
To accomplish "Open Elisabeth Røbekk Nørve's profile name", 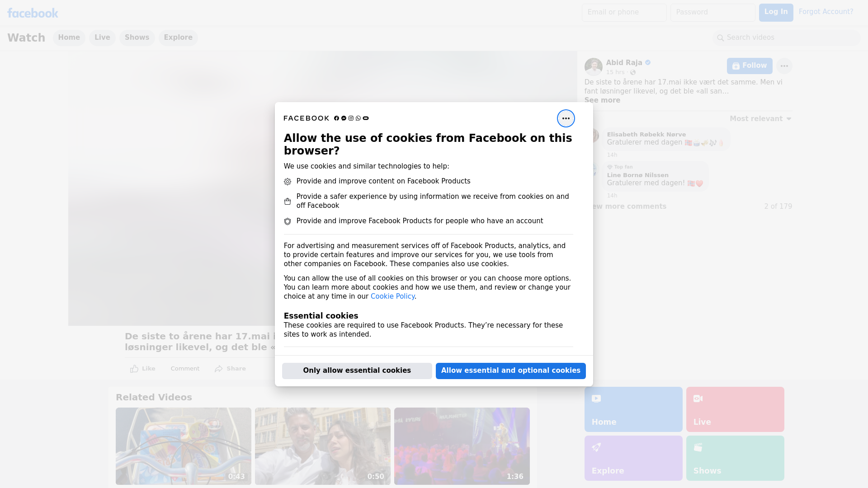I will click(x=646, y=135).
